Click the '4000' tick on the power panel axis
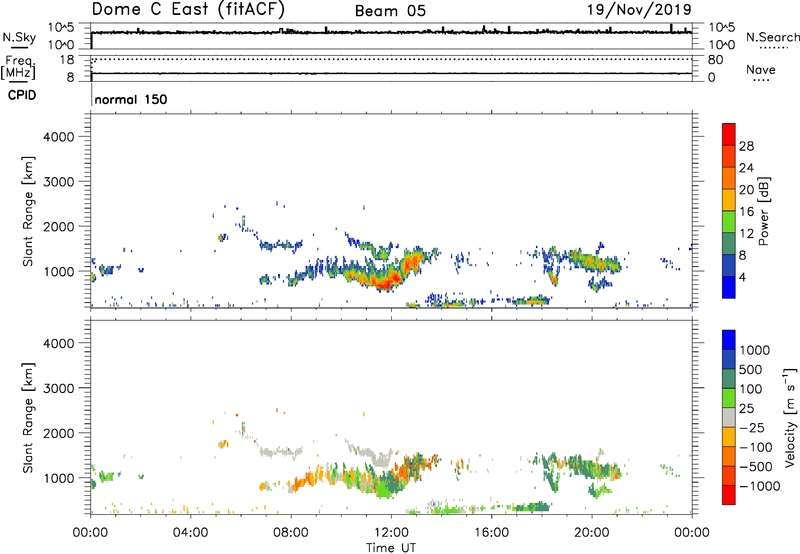 click(58, 137)
